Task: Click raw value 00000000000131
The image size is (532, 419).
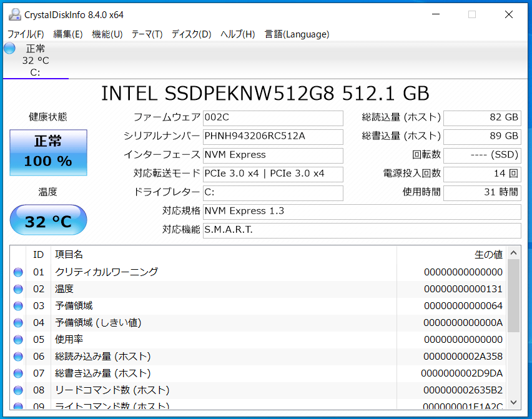Action: pyautogui.click(x=463, y=289)
